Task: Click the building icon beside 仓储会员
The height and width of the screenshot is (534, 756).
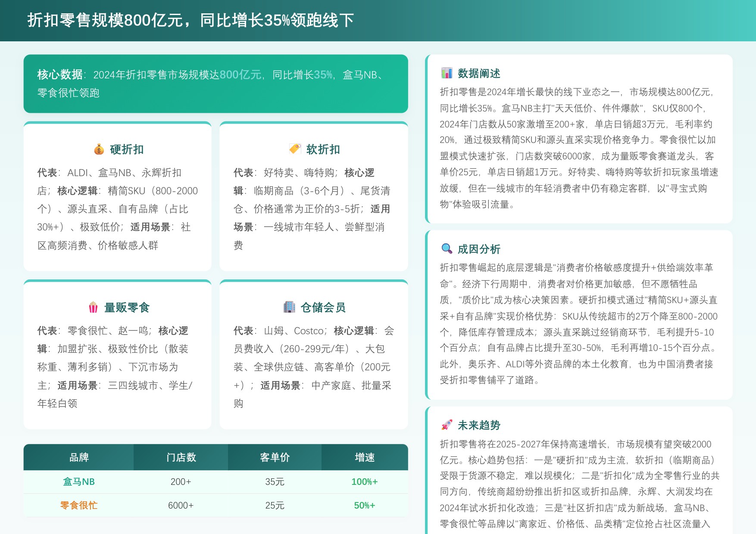Action: click(289, 307)
